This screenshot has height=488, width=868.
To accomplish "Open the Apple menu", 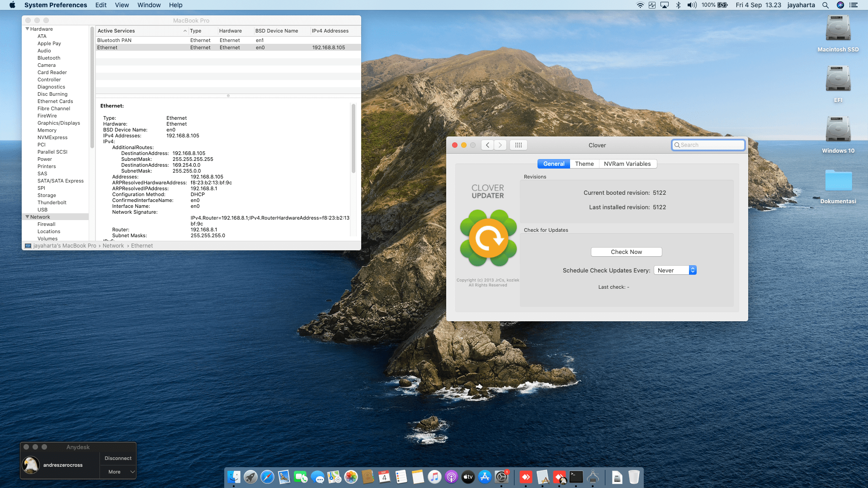I will (12, 5).
